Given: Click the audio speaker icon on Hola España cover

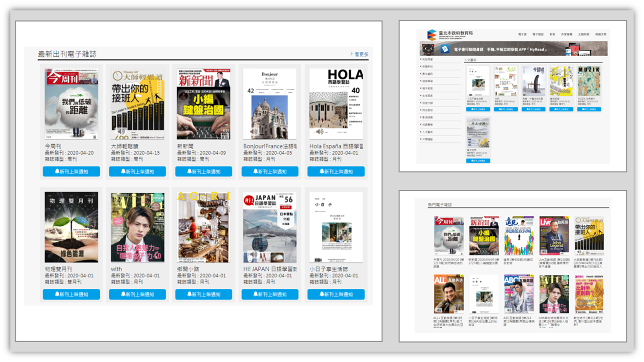Looking at the screenshot, I should pyautogui.click(x=320, y=132).
